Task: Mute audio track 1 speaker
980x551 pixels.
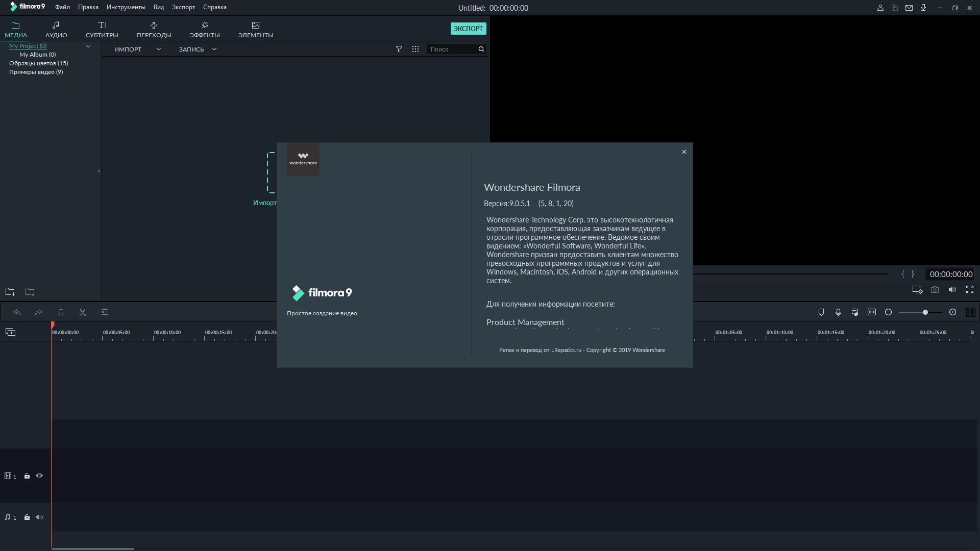Action: [x=39, y=517]
